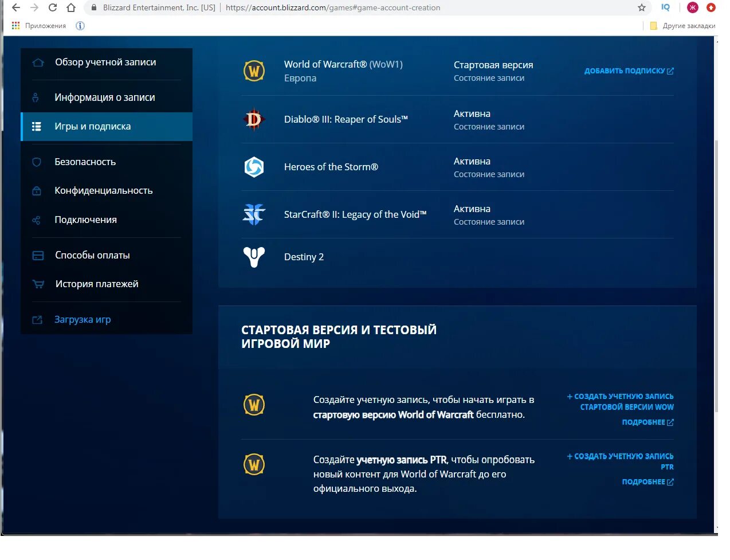
Task: Click the Destiny 2 title
Action: pos(304,257)
